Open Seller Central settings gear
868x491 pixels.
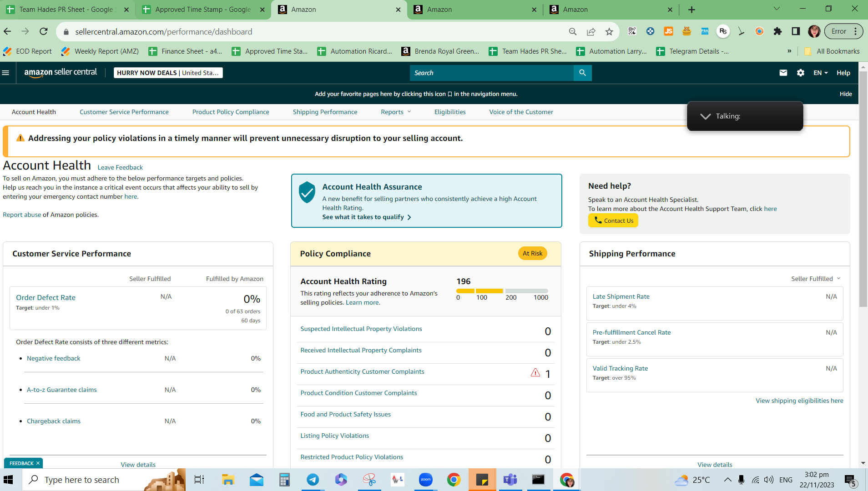click(801, 73)
